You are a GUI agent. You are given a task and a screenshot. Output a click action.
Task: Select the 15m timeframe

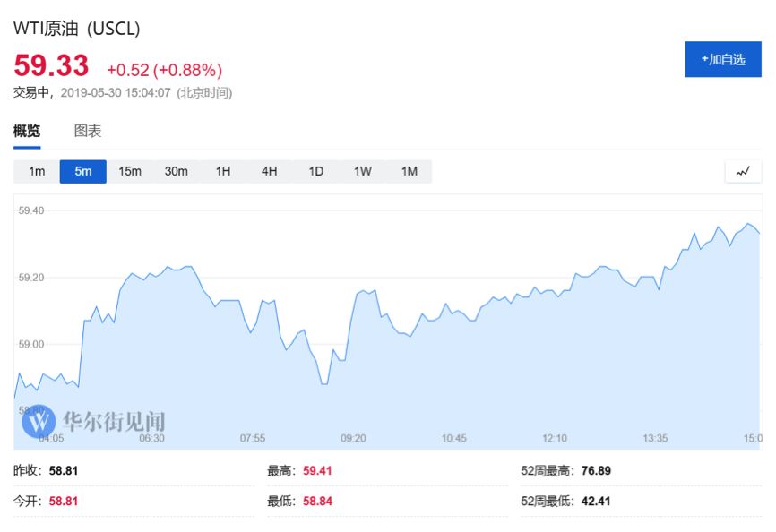130,171
